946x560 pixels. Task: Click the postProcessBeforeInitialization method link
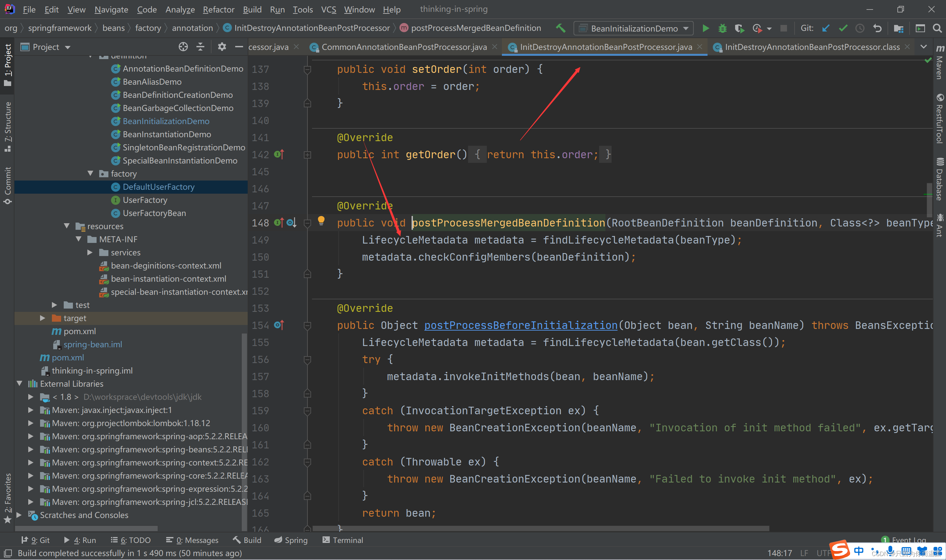pyautogui.click(x=521, y=325)
